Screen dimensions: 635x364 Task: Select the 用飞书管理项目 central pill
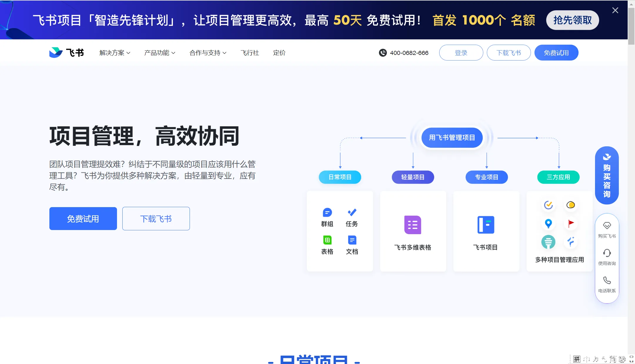(452, 137)
